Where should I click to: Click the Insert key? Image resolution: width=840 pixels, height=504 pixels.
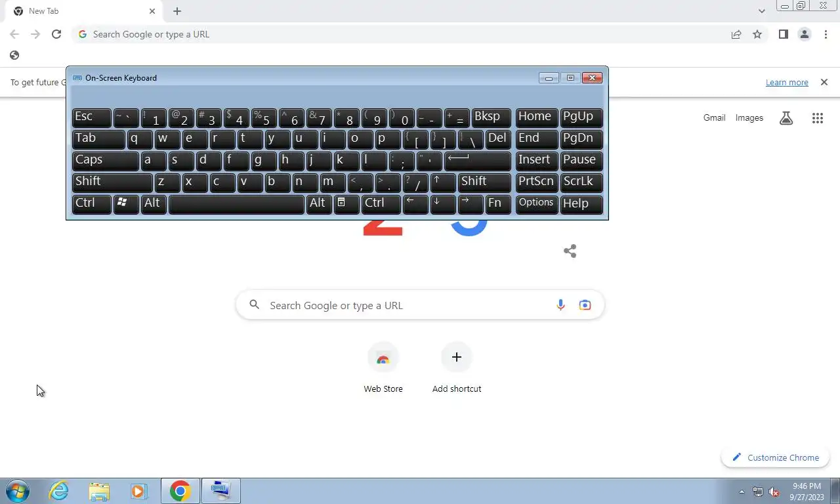(537, 161)
